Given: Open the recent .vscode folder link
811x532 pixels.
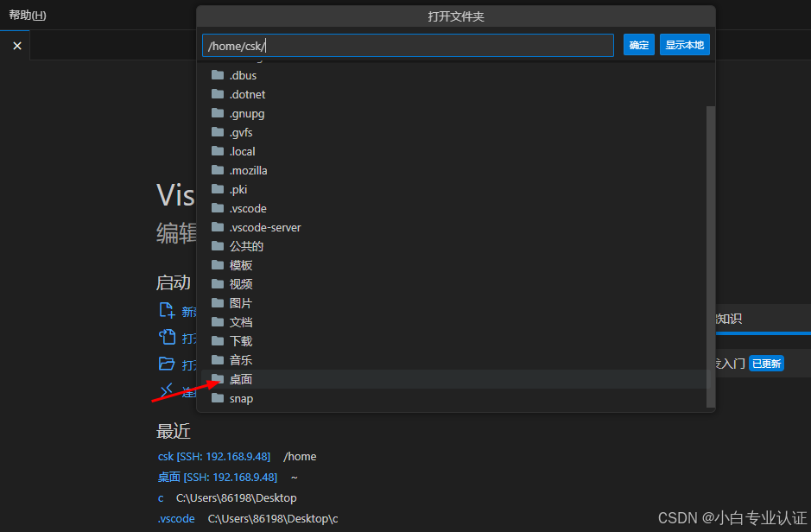Looking at the screenshot, I should pos(176,518).
